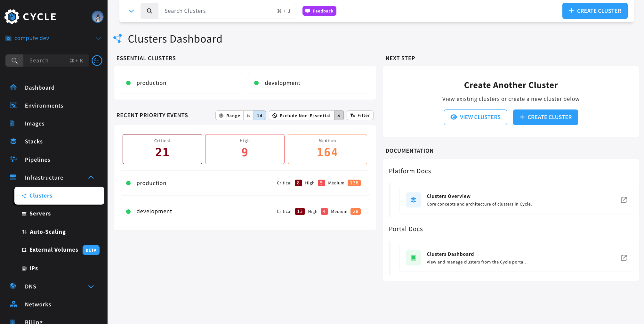Open the search clusters magnifier icon
644x324 pixels.
pos(149,11)
